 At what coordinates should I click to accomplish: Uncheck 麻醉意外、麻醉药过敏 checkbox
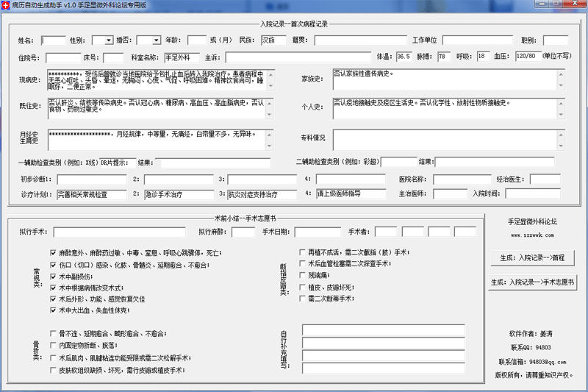[53, 253]
